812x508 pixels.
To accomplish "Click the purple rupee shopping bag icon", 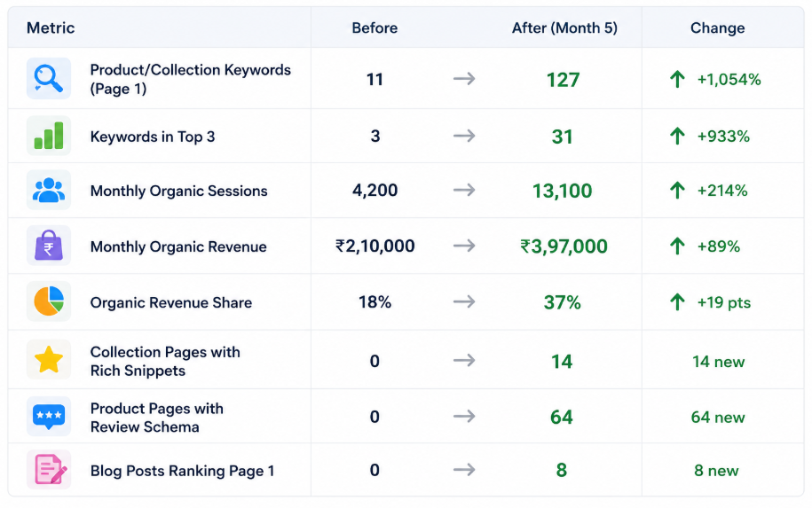I will coord(49,246).
